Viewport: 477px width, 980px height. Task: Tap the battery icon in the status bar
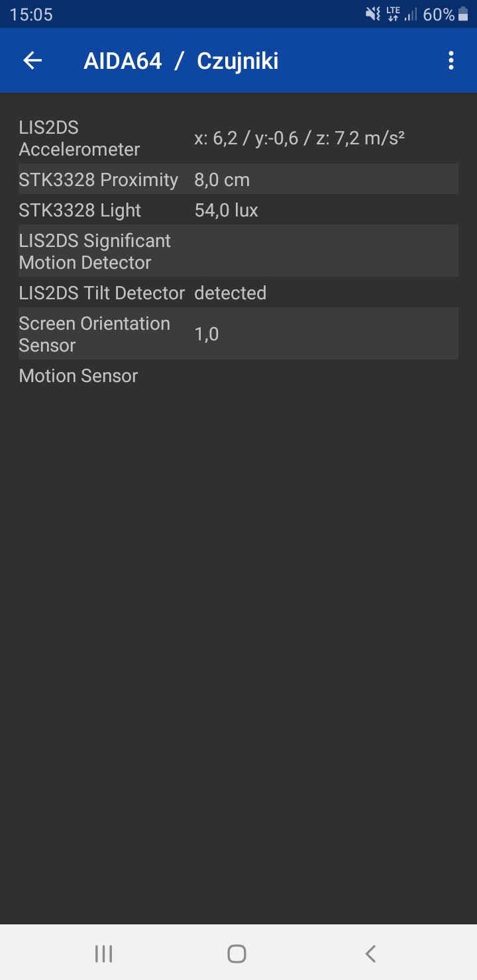click(x=463, y=15)
